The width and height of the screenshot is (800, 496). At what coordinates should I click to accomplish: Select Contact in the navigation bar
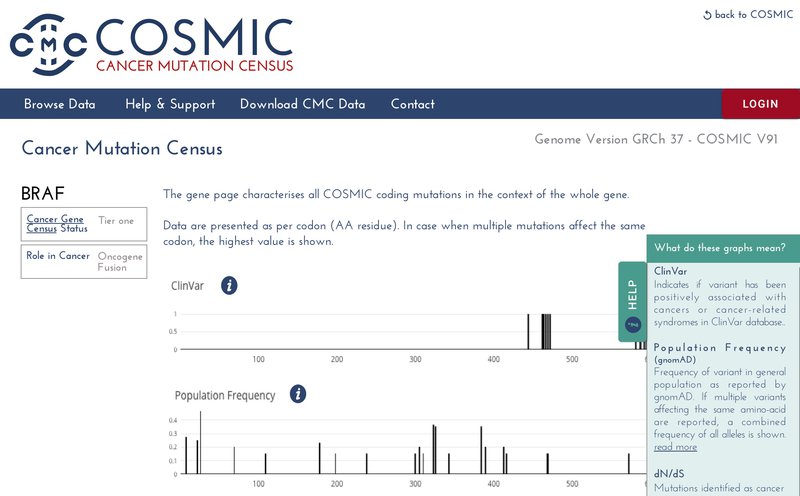pyautogui.click(x=412, y=104)
